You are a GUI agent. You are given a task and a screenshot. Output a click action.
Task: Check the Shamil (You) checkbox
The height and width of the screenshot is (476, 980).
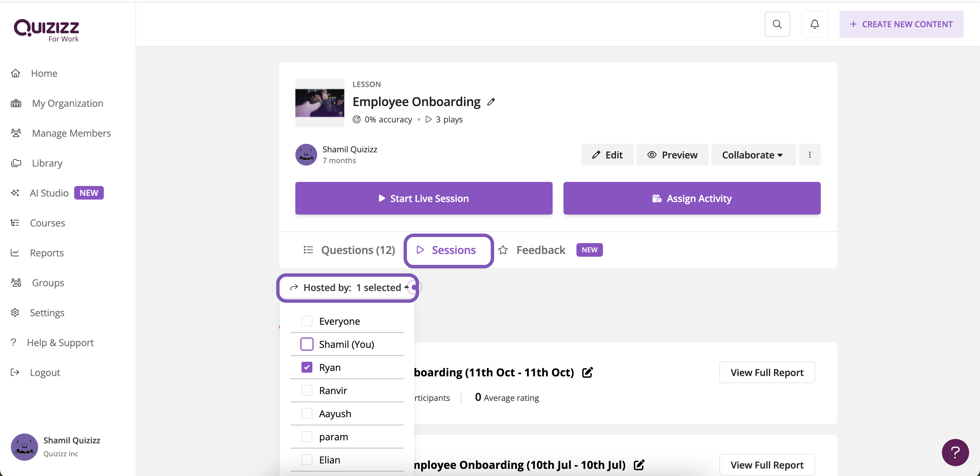[307, 344]
